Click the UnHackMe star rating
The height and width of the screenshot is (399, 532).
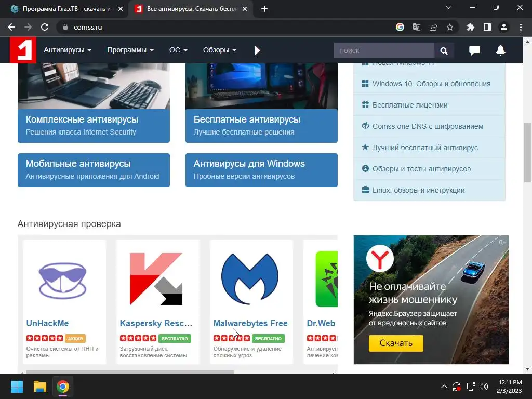click(x=45, y=338)
